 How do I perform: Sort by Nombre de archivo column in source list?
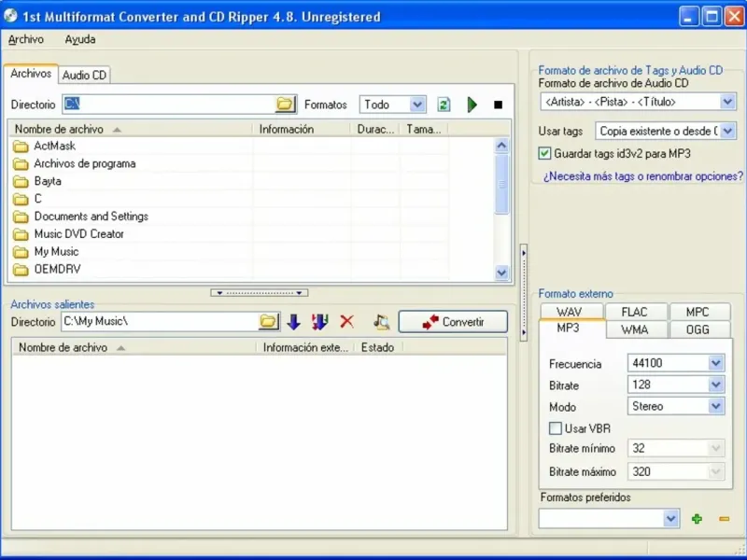click(x=130, y=129)
